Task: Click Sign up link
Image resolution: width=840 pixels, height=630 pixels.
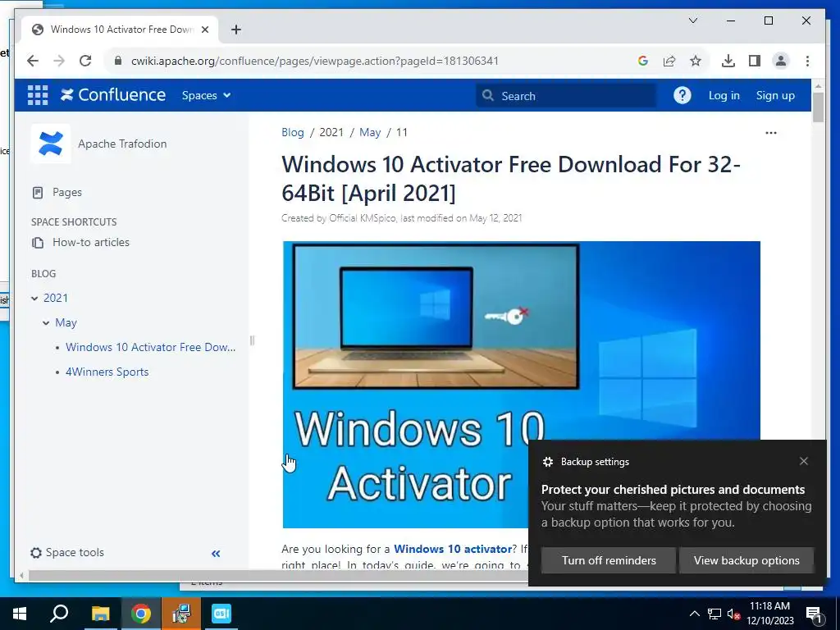Action: [775, 95]
